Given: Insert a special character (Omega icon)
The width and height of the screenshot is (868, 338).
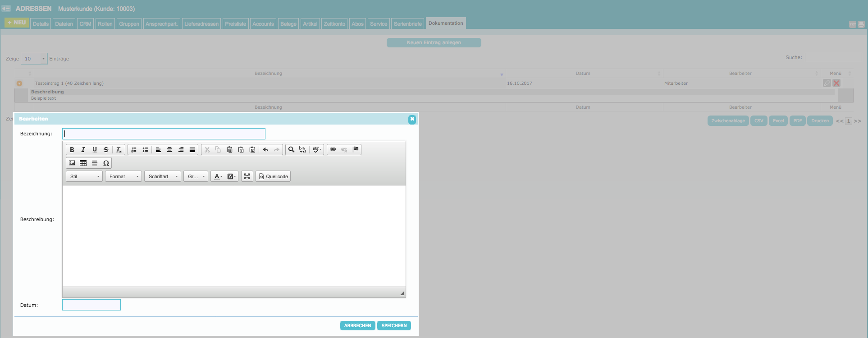Looking at the screenshot, I should (x=106, y=163).
